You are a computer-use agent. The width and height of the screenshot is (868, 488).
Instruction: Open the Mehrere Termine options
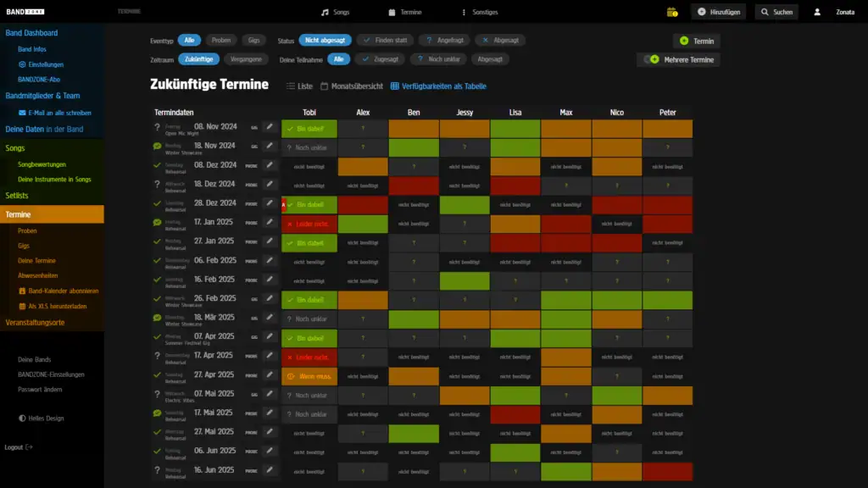tap(679, 59)
